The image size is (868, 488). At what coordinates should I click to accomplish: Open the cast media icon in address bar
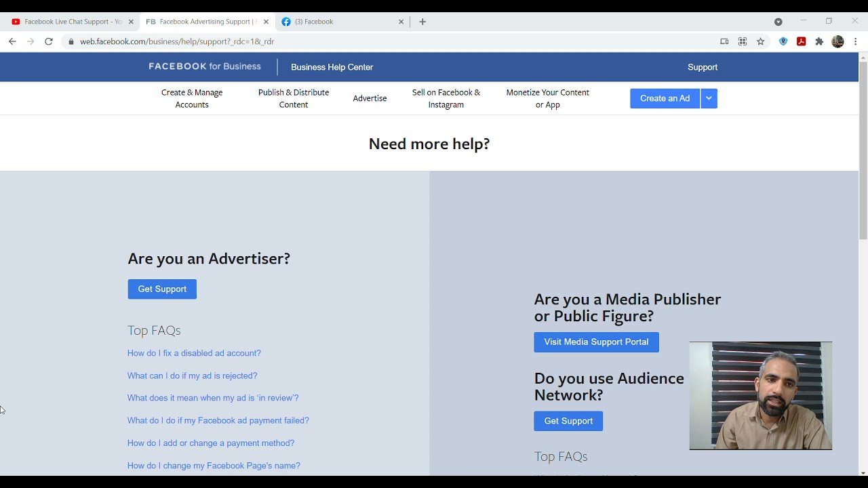tap(724, 41)
